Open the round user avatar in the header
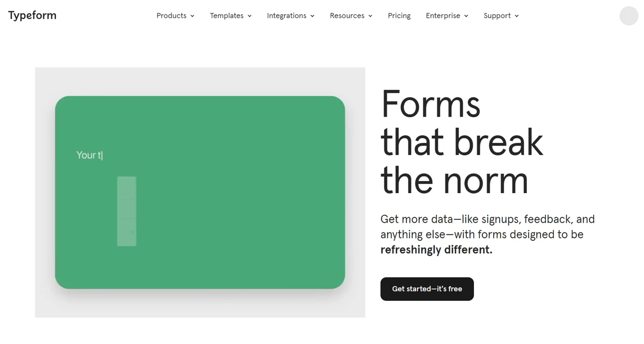 pyautogui.click(x=629, y=16)
